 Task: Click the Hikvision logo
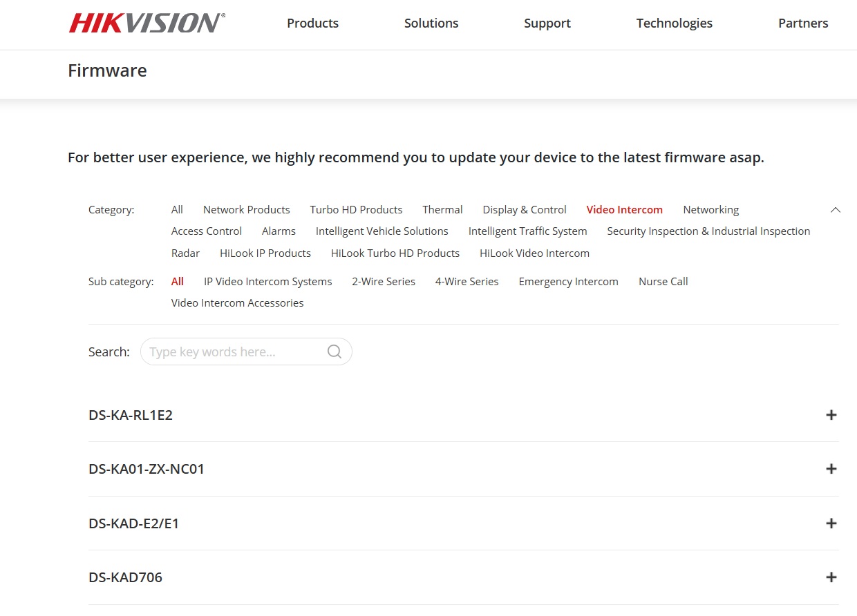pyautogui.click(x=147, y=23)
